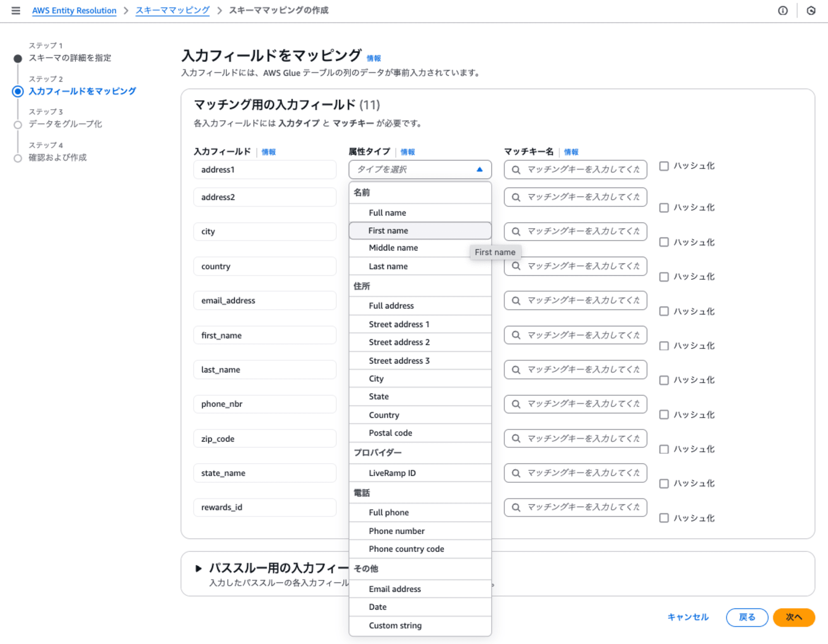Enable hashing checkbox for phone_nbr row
This screenshot has height=644, width=828.
point(664,415)
